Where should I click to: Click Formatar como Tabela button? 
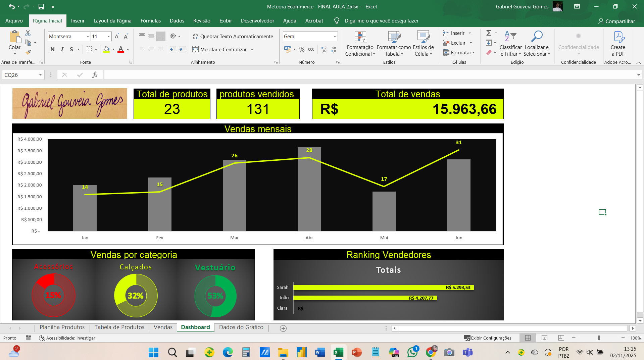pyautogui.click(x=394, y=43)
